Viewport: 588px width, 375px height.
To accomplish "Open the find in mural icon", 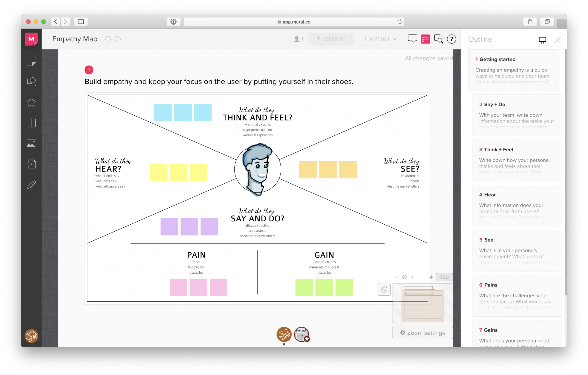I will (438, 39).
